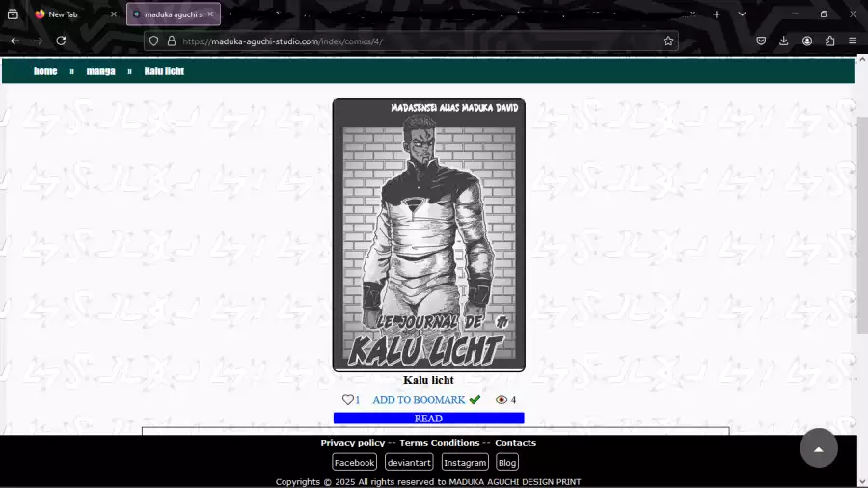Toggle the ADD TO BOOMARK link
The height and width of the screenshot is (488, 868).
pos(419,400)
